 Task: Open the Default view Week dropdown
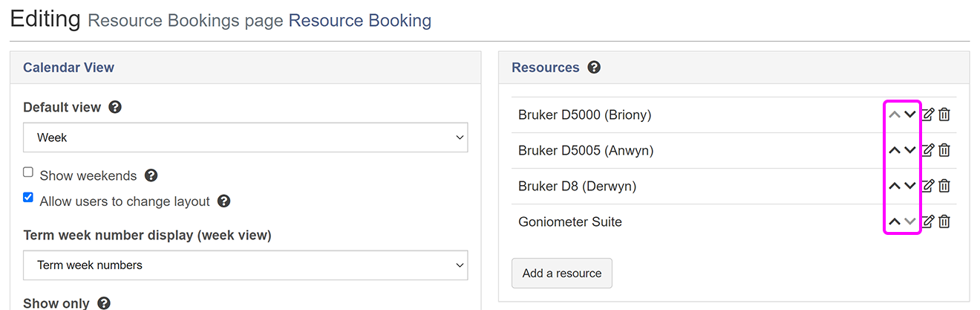point(245,138)
